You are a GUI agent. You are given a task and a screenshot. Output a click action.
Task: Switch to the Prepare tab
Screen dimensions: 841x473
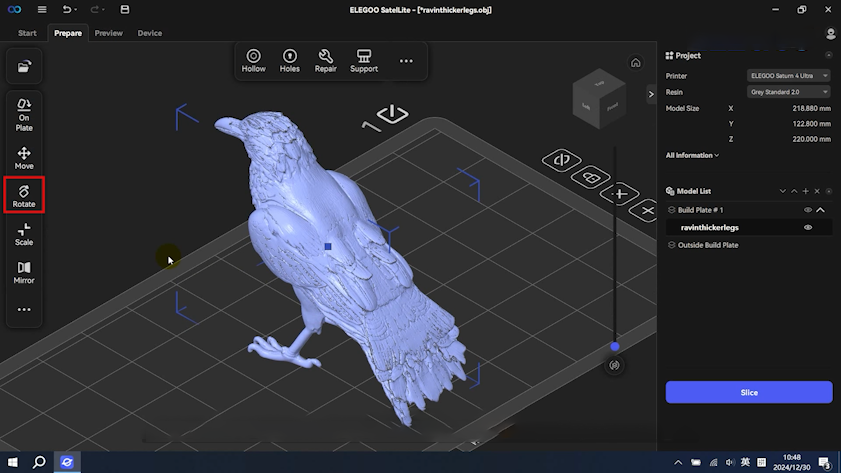[68, 33]
